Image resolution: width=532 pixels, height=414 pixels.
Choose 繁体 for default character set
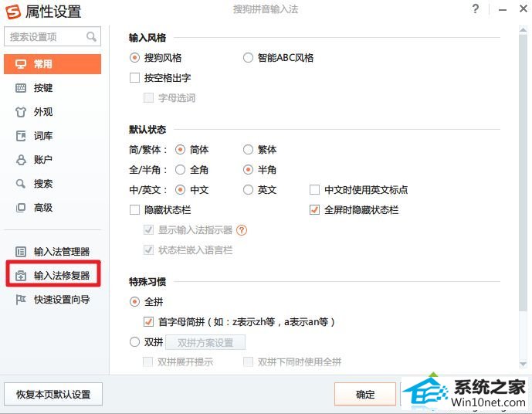pos(248,149)
